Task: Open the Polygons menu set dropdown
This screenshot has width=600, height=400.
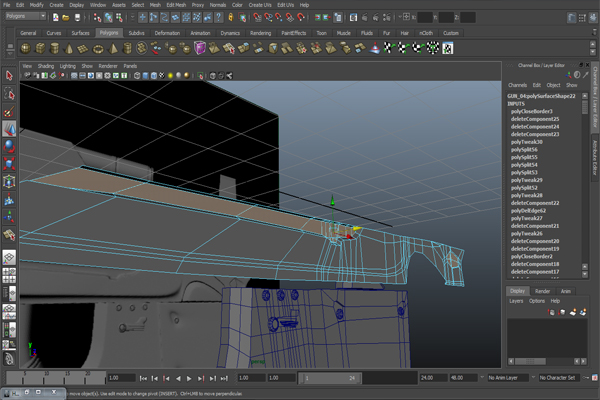Action: point(26,16)
